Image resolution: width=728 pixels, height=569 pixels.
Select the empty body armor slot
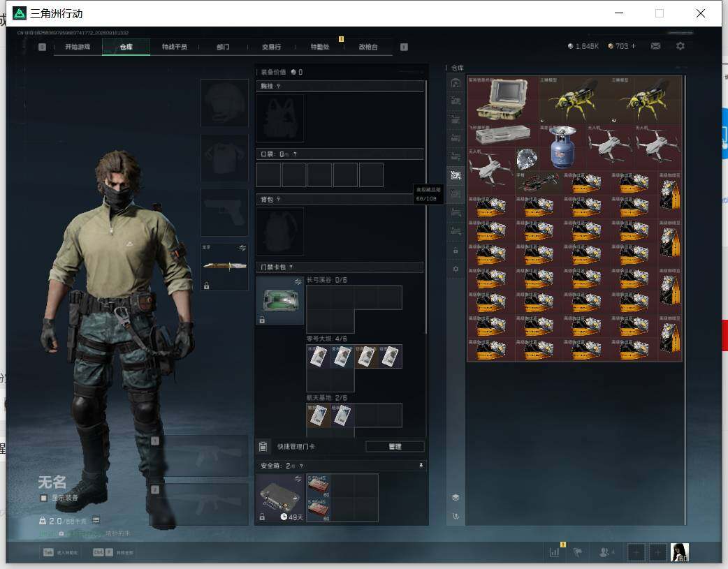click(x=224, y=158)
